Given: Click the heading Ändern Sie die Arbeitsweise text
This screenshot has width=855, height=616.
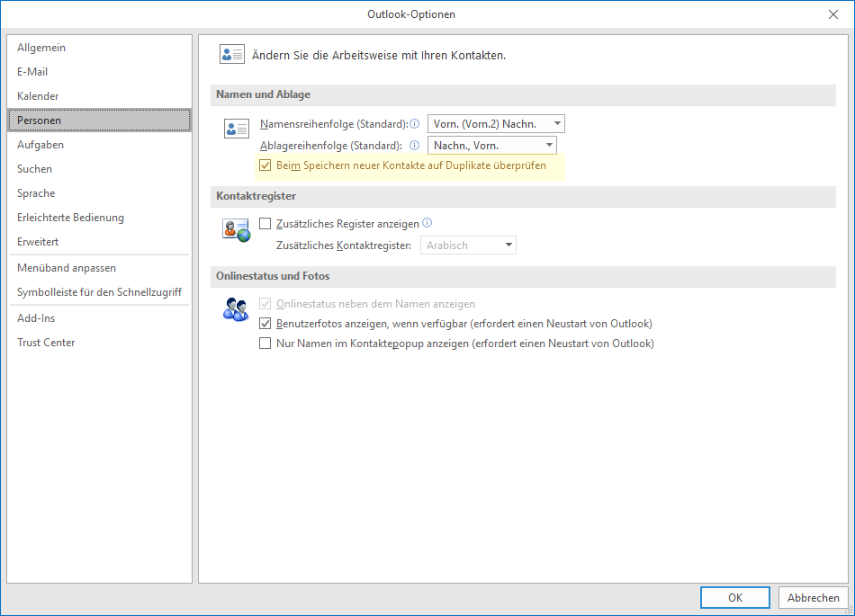Looking at the screenshot, I should (378, 55).
